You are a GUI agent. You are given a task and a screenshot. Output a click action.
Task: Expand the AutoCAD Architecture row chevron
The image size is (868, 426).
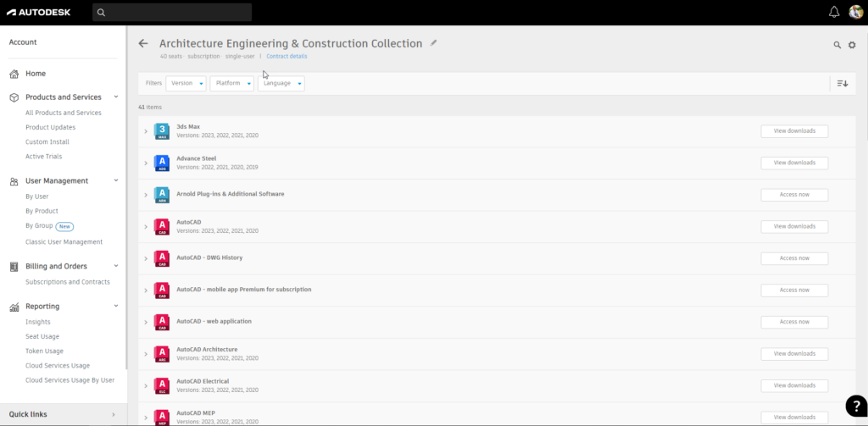pos(146,354)
